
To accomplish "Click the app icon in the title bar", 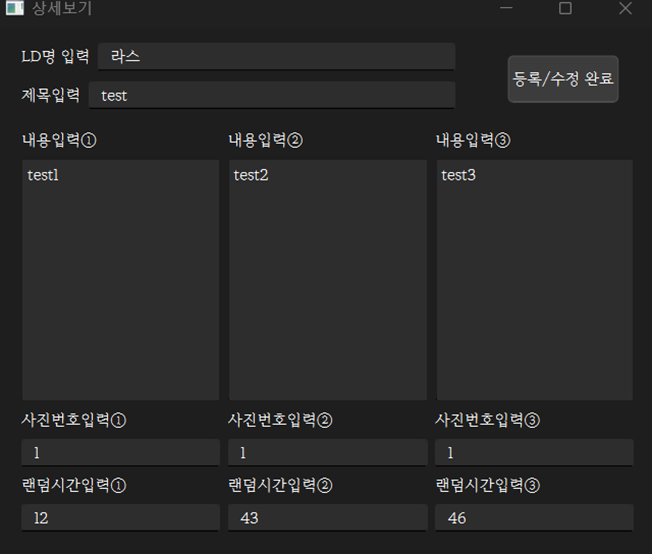I will tap(13, 8).
